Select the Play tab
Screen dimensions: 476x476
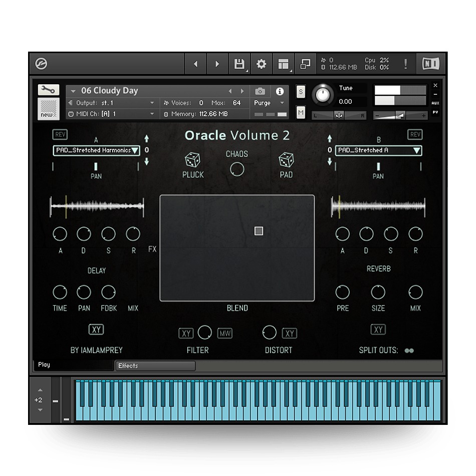pyautogui.click(x=74, y=365)
